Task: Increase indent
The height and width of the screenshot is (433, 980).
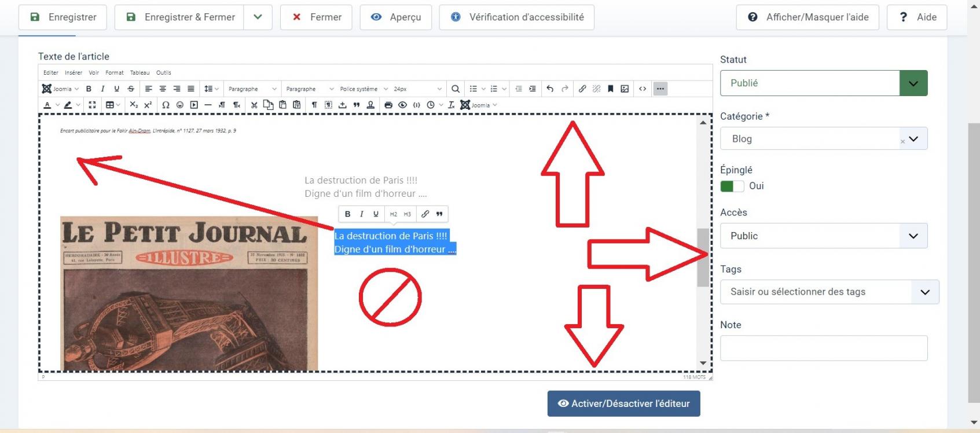Action: point(533,89)
